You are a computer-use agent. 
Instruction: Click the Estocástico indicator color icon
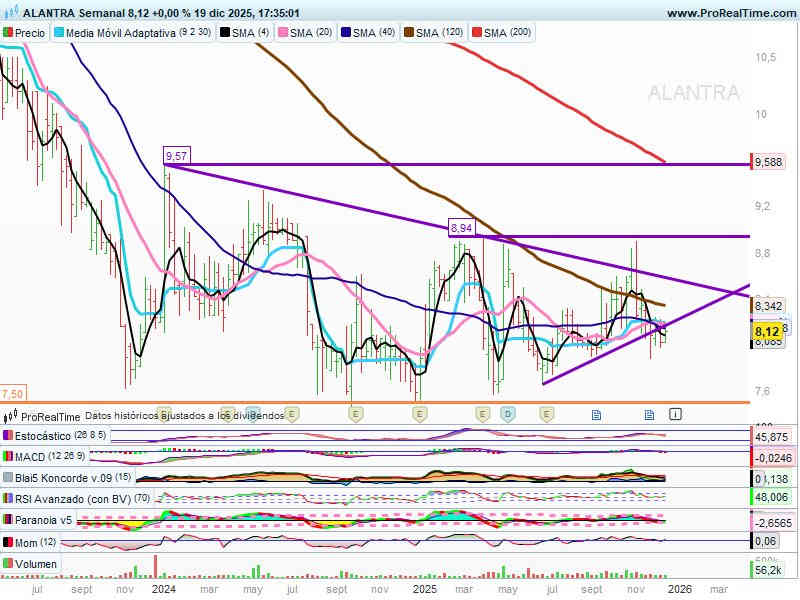(x=9, y=436)
